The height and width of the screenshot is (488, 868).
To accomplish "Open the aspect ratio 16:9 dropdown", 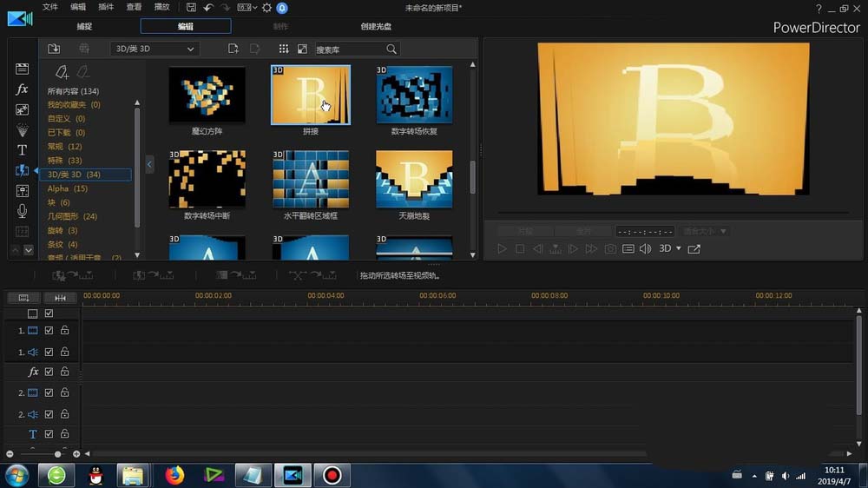I will [x=247, y=8].
